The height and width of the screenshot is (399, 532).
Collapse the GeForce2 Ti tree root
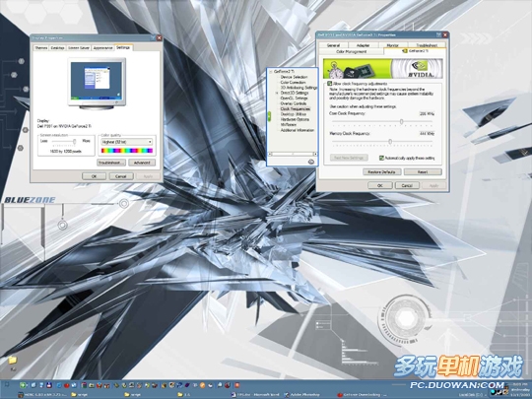click(271, 72)
